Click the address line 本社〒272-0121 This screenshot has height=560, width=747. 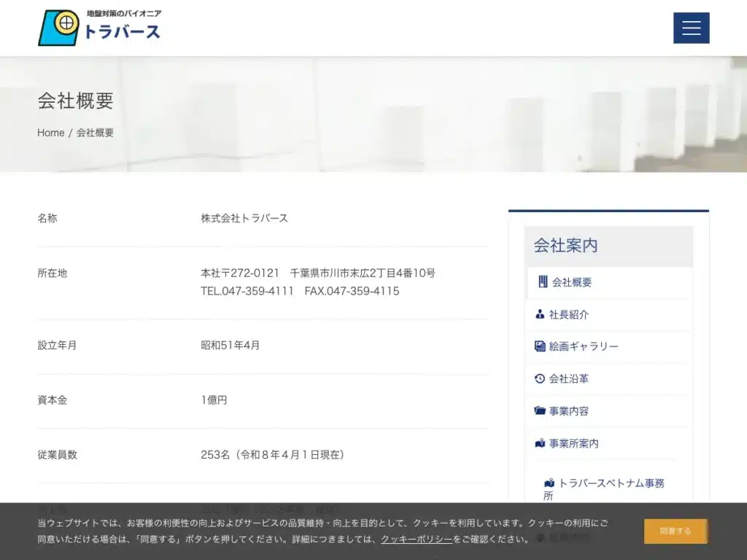[318, 273]
